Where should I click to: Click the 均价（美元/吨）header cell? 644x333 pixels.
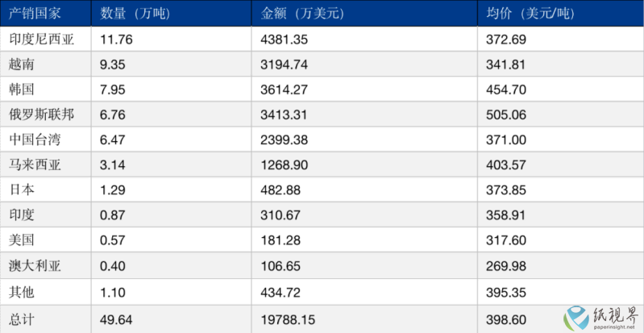click(x=561, y=13)
